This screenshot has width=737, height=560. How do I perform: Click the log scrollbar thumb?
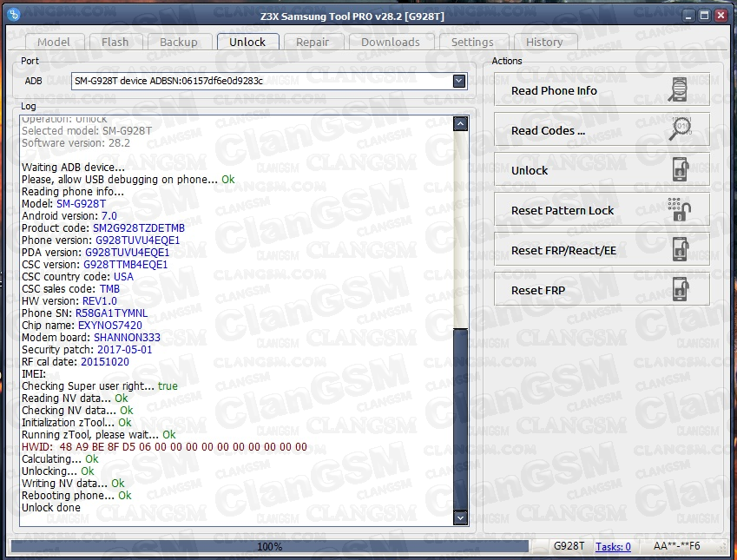460,419
